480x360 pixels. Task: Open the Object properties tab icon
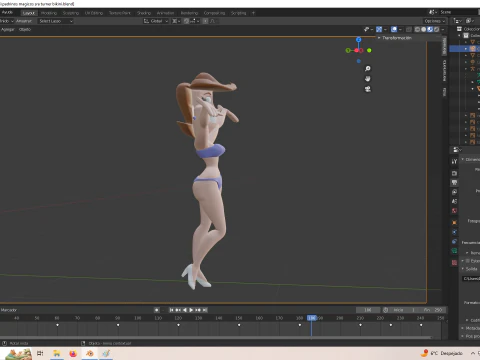point(454,222)
